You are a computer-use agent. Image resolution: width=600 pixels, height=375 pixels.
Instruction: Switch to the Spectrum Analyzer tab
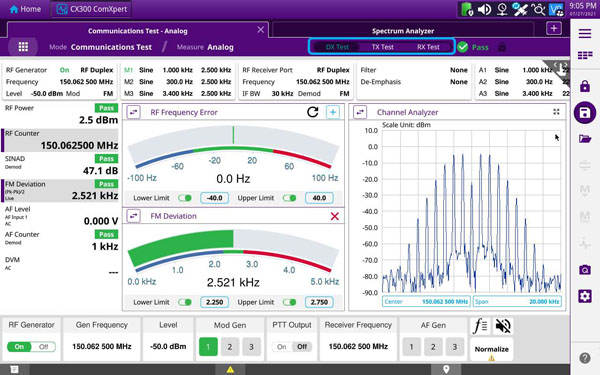[403, 31]
